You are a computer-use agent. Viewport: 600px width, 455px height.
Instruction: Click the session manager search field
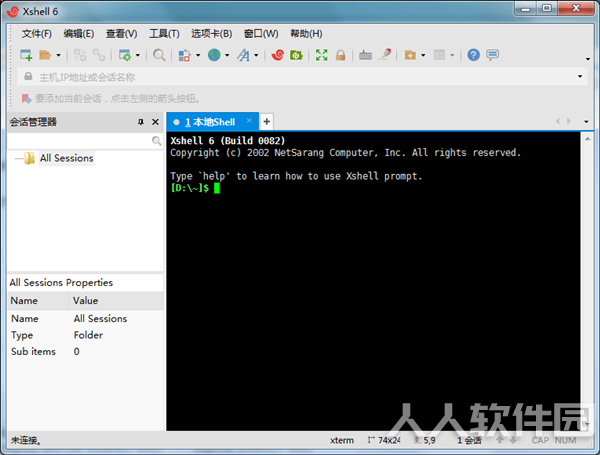click(x=79, y=141)
